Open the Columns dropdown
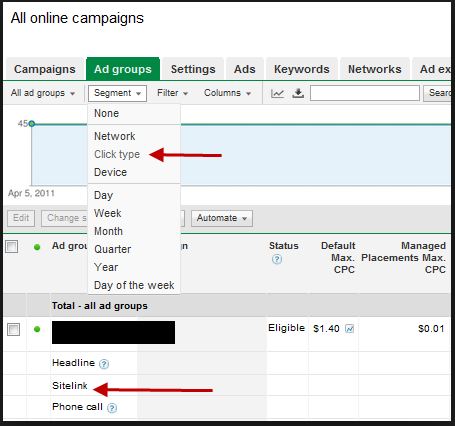The height and width of the screenshot is (426, 455). [227, 93]
